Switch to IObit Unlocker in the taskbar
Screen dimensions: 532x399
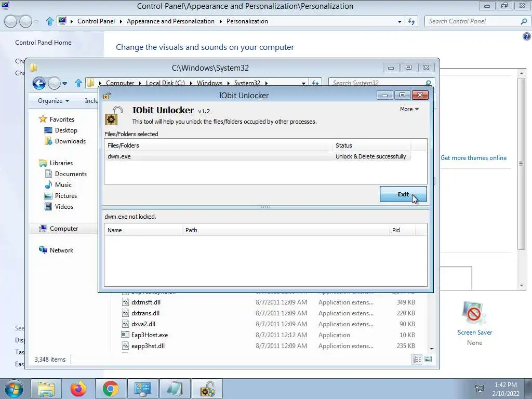tap(207, 389)
